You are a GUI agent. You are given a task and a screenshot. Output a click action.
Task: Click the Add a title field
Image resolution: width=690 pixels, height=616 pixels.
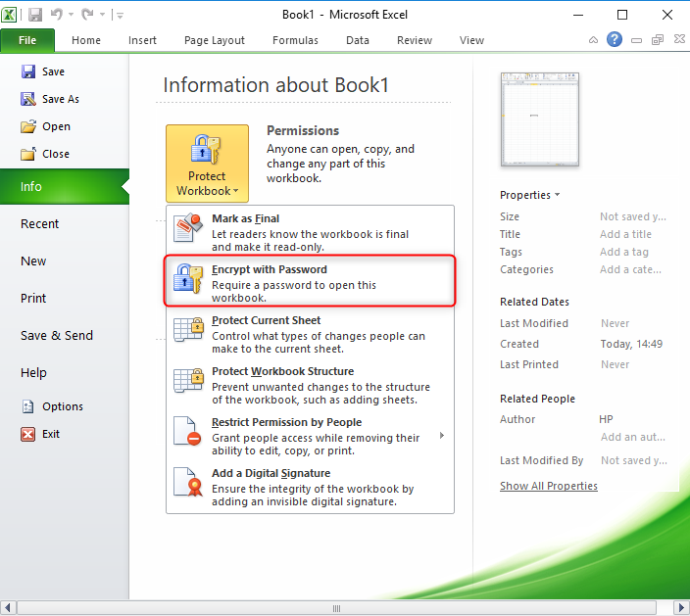pos(625,234)
